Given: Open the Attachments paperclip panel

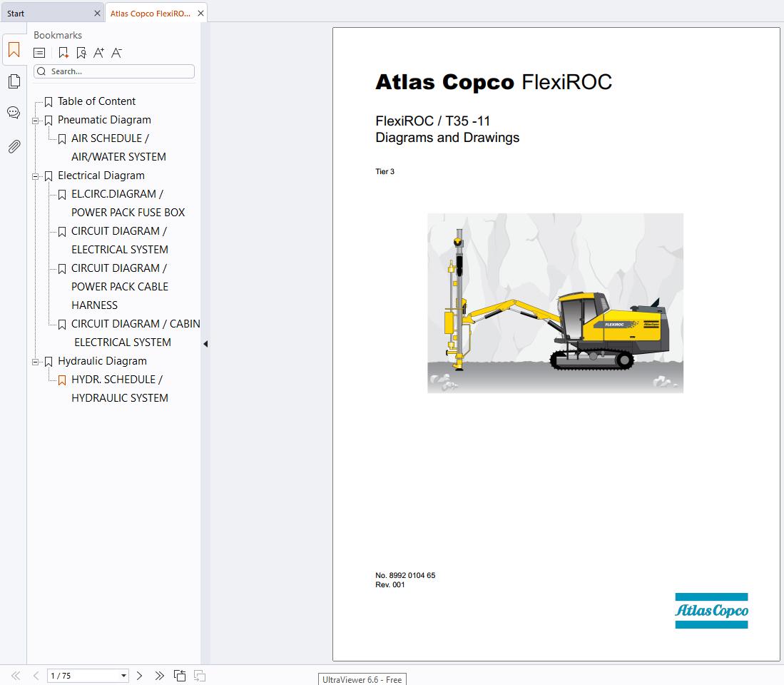Looking at the screenshot, I should [x=14, y=146].
